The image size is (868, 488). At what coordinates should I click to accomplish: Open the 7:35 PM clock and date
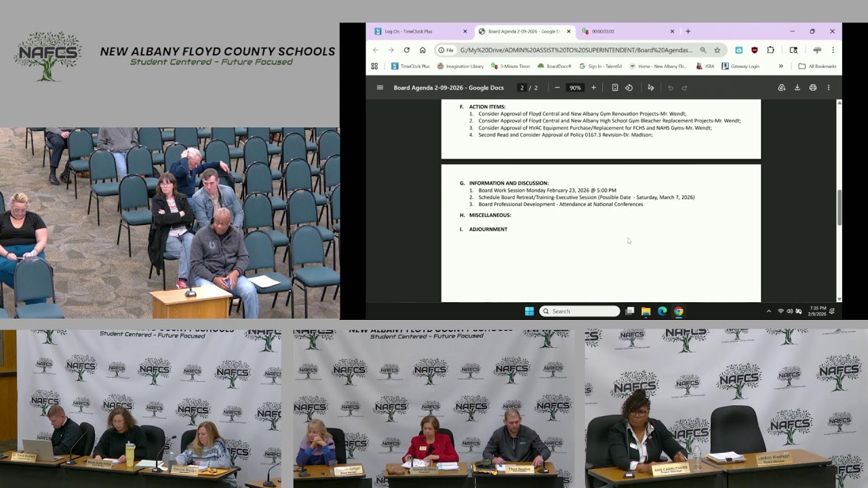(818, 311)
